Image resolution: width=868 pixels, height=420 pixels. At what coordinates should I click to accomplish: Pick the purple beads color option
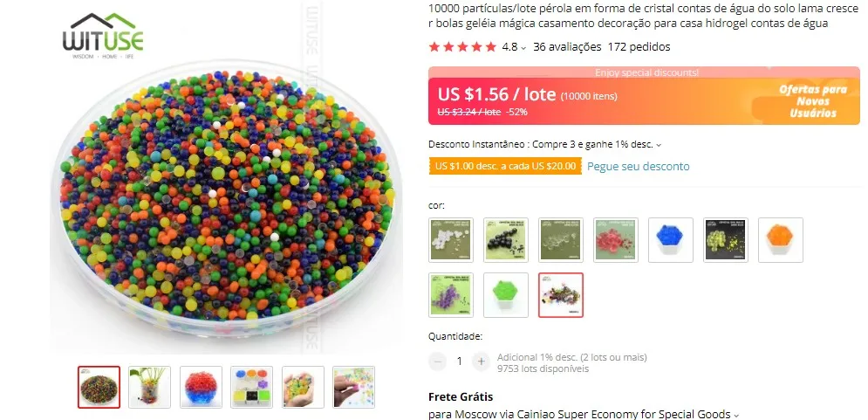pos(451,295)
